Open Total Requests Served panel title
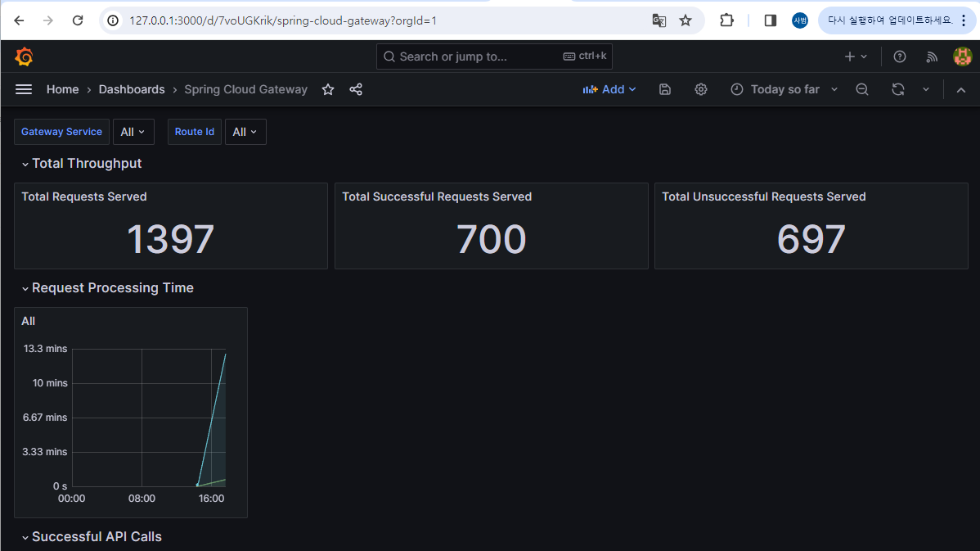Screen dimensions: 980x551 point(83,197)
